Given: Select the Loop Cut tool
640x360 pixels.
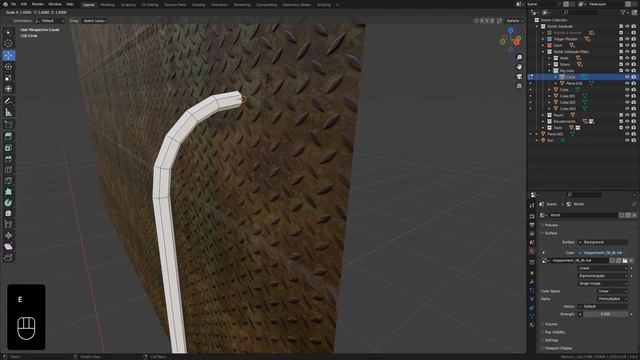Looking at the screenshot, I should [9, 170].
